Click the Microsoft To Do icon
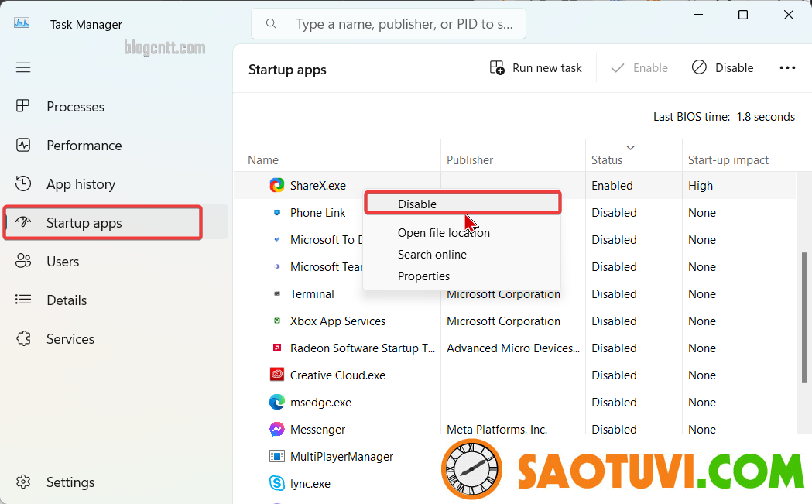The image size is (812, 504). 277,239
